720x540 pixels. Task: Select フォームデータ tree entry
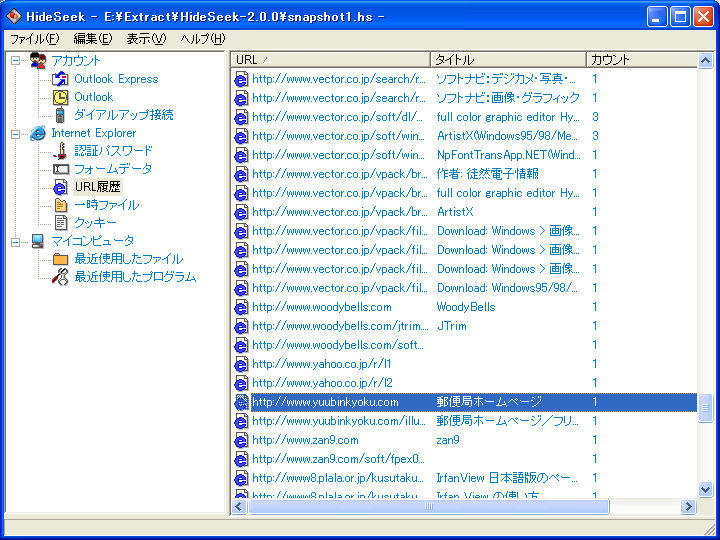tap(113, 169)
